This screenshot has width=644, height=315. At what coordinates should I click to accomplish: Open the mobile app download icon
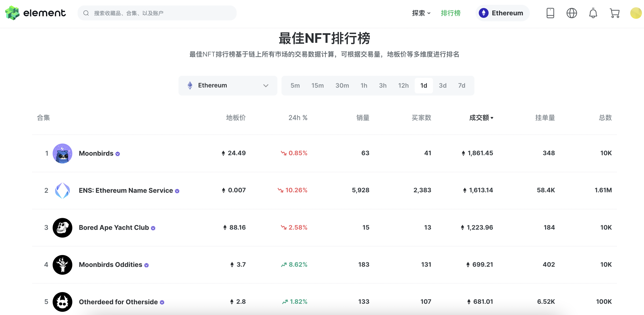pyautogui.click(x=550, y=13)
